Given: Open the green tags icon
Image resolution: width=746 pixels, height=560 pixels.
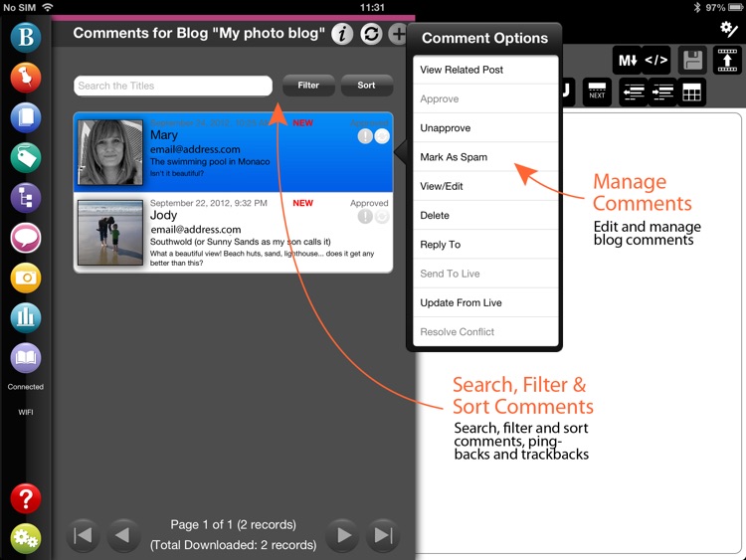Looking at the screenshot, I should pyautogui.click(x=26, y=157).
